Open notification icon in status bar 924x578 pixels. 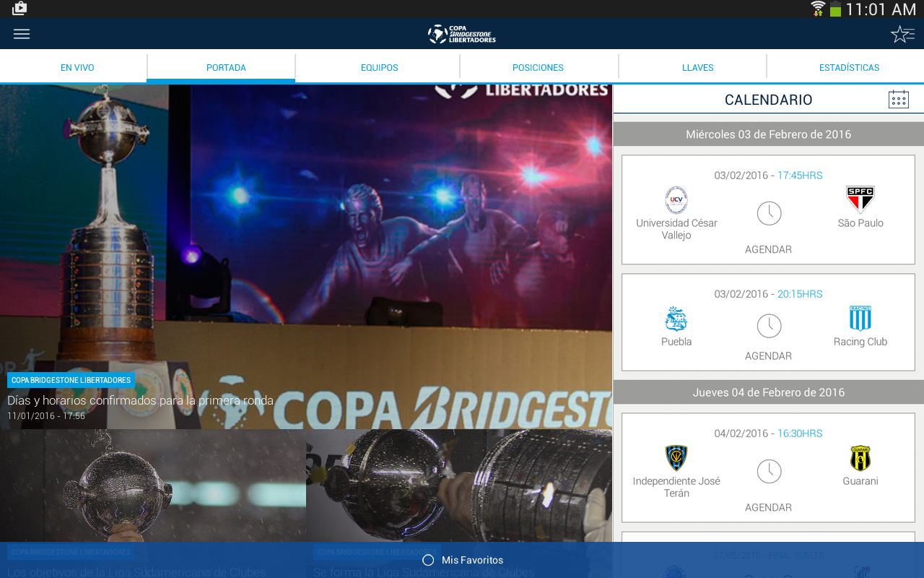(19, 9)
